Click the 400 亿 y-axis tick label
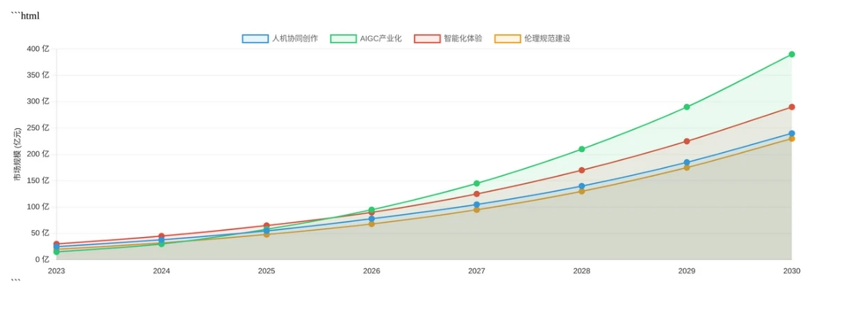The height and width of the screenshot is (313, 868). pyautogui.click(x=38, y=49)
